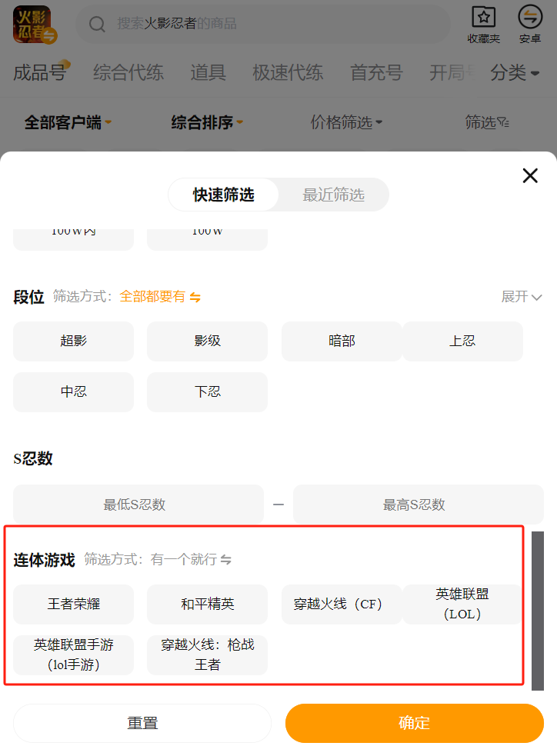The width and height of the screenshot is (557, 756).
Task: Click the search box for 火影忍者 goods
Action: pos(263,24)
